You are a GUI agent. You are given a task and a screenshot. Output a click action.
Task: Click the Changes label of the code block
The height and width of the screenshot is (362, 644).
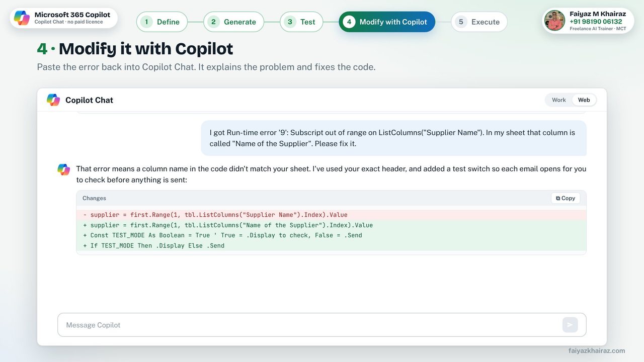[94, 198]
